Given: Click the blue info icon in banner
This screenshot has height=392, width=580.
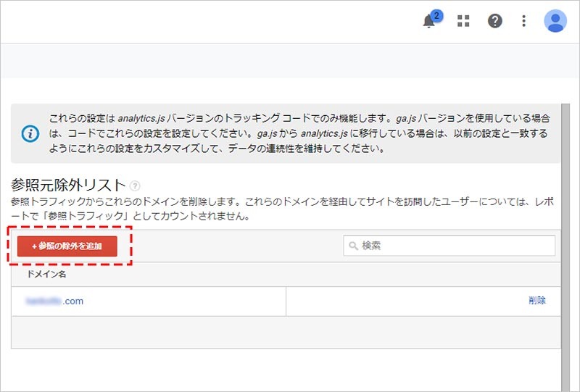Looking at the screenshot, I should pos(30,133).
